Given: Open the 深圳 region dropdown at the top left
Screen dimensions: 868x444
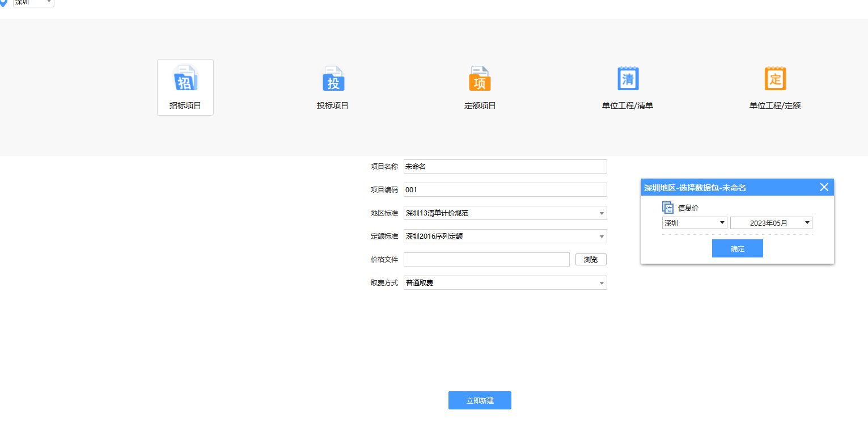Looking at the screenshot, I should pos(33,3).
